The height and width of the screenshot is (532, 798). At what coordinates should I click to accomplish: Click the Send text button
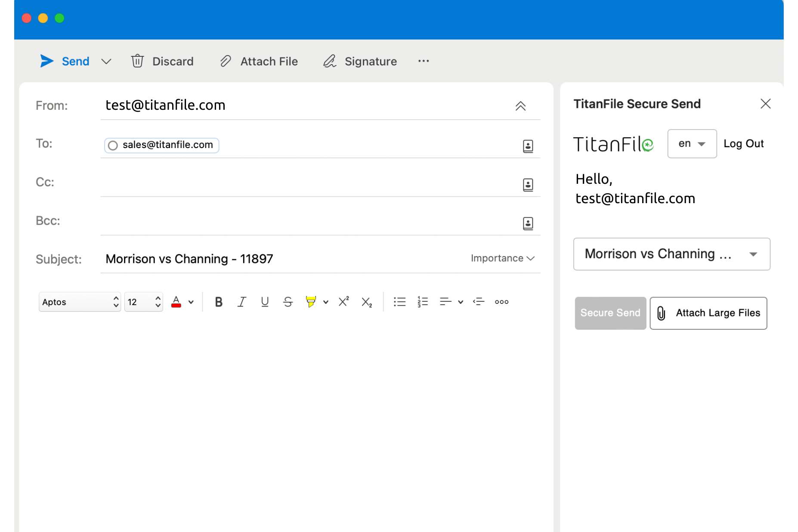[x=75, y=62]
